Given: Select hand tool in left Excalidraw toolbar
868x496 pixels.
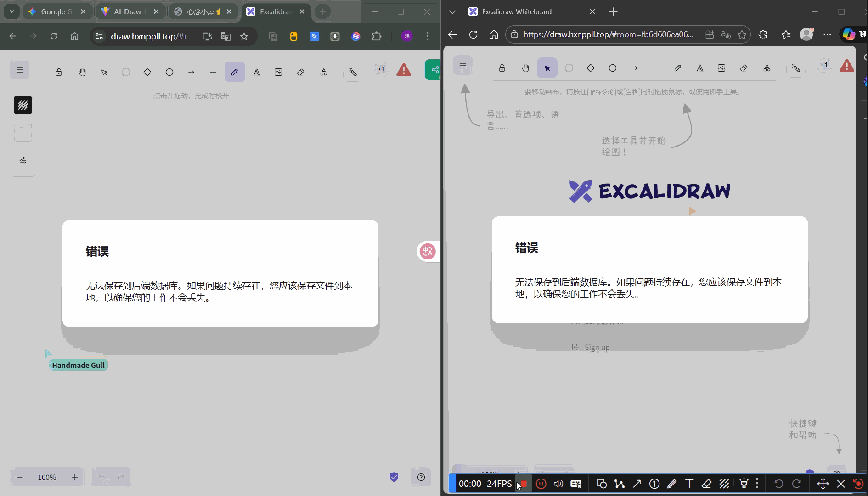Looking at the screenshot, I should pos(82,72).
